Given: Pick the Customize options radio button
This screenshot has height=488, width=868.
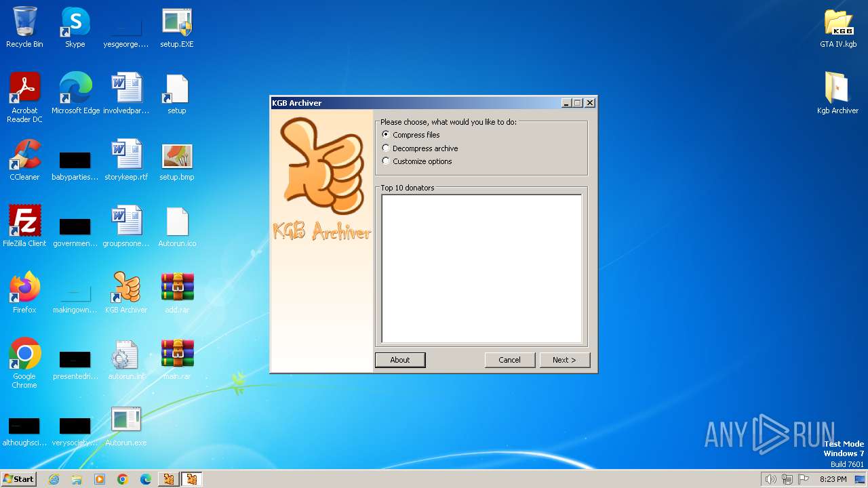Looking at the screenshot, I should point(417,161).
